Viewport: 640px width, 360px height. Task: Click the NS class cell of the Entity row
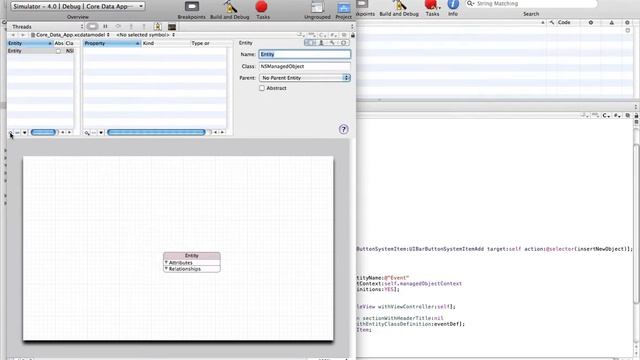(x=70, y=51)
